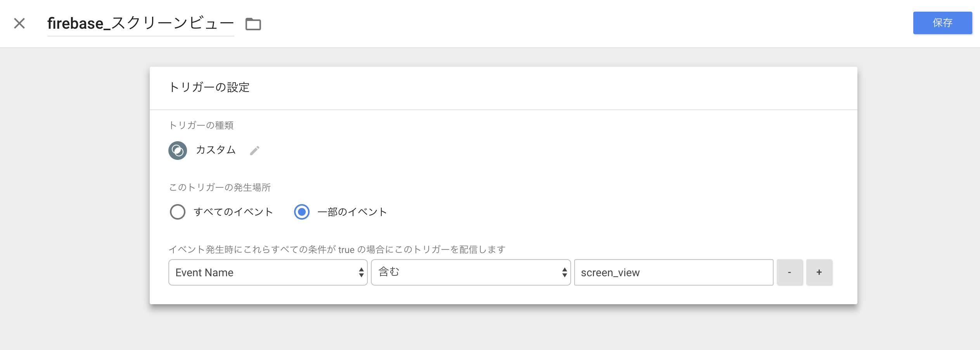Click the このトリガーの発生場所 section label

coord(220,187)
